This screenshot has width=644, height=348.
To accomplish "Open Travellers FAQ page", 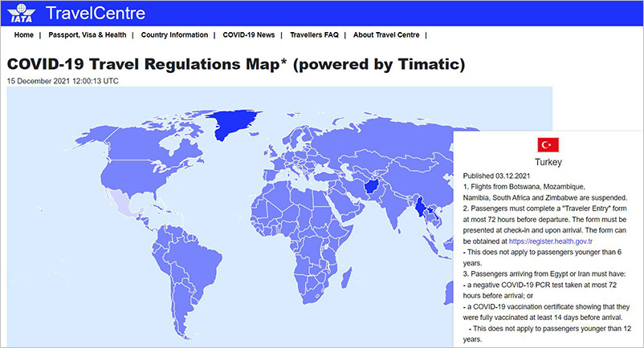I will [x=314, y=34].
